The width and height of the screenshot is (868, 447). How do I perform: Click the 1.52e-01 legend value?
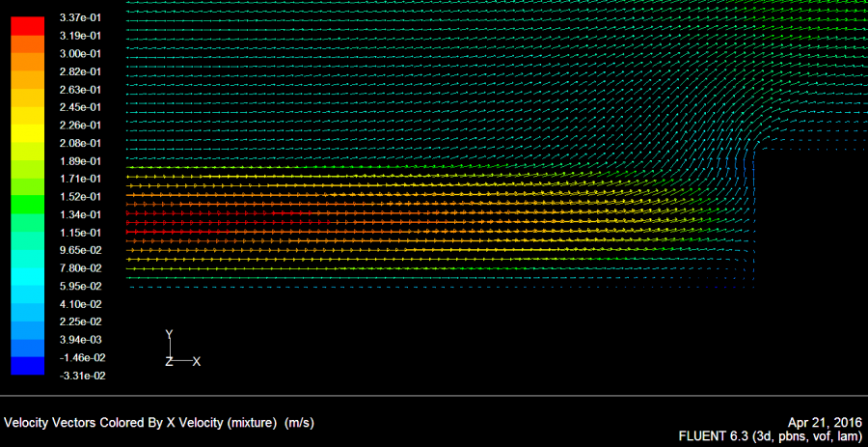click(80, 197)
